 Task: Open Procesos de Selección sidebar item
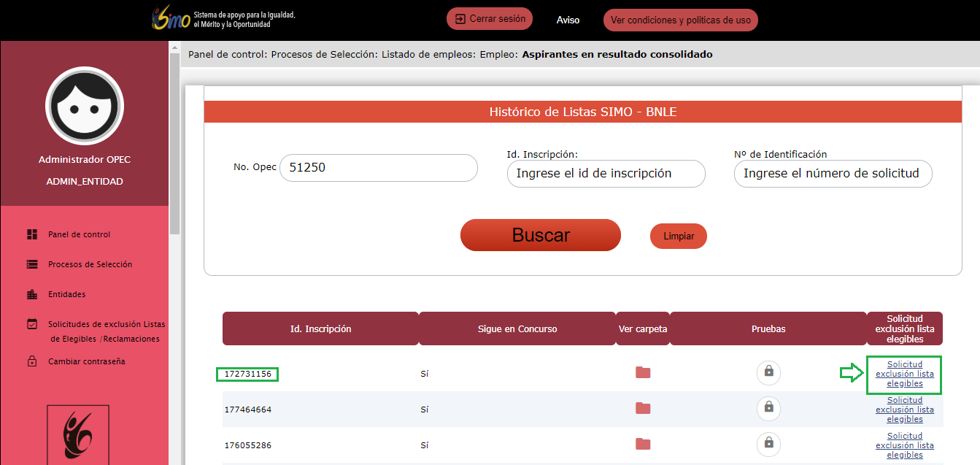tap(90, 264)
